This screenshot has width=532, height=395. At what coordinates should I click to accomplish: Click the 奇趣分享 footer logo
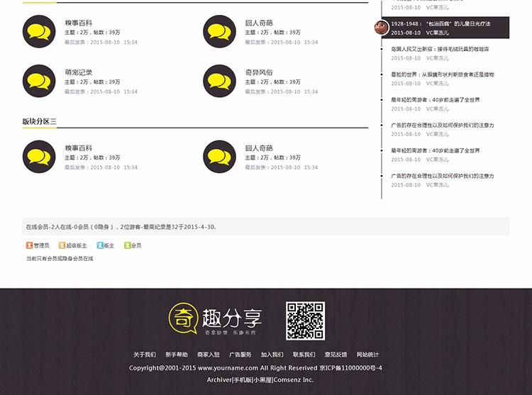click(x=215, y=318)
